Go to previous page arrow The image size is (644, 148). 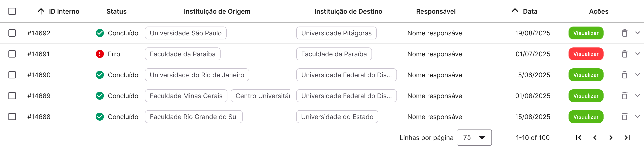595,138
